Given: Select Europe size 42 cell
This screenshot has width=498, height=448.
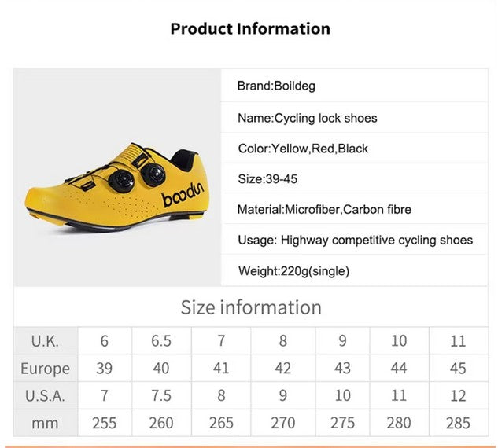Looking at the screenshot, I should (283, 369).
